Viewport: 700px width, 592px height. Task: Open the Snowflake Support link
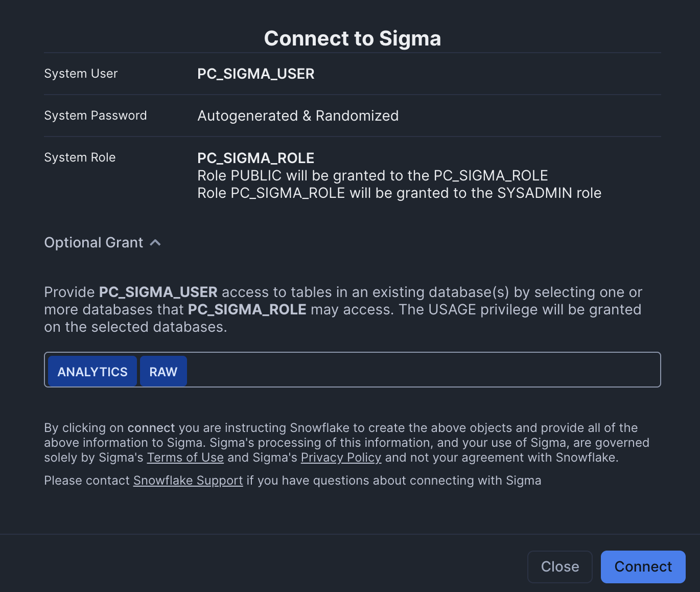[188, 481]
